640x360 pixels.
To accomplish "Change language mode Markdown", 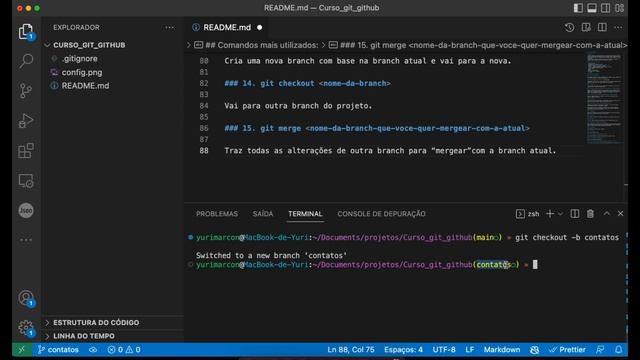I will pyautogui.click(x=502, y=350).
